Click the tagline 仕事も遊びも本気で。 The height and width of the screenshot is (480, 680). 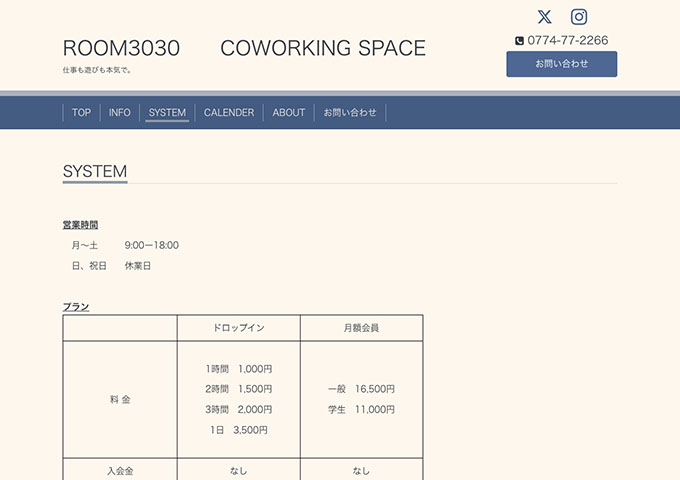[97, 70]
